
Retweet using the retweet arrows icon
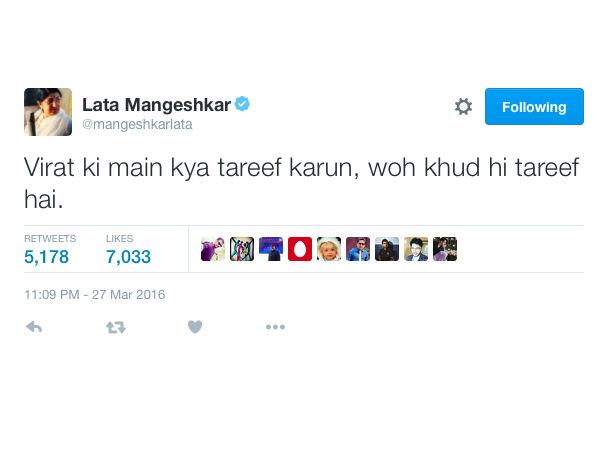[116, 328]
